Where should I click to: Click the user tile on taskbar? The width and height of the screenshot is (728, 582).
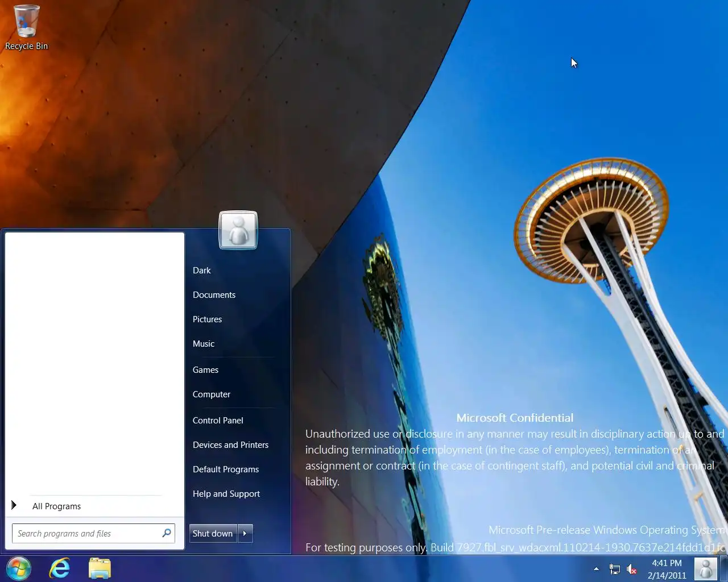pos(706,569)
